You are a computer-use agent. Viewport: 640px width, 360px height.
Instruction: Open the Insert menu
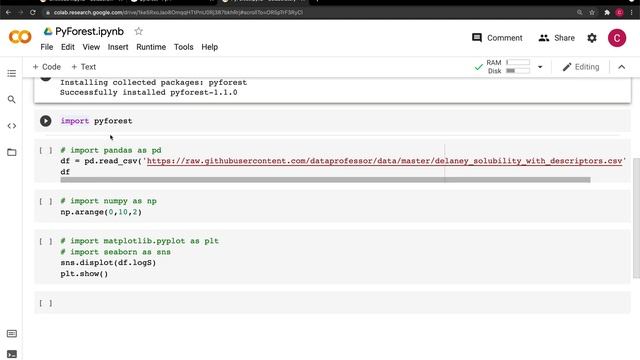pyautogui.click(x=118, y=47)
